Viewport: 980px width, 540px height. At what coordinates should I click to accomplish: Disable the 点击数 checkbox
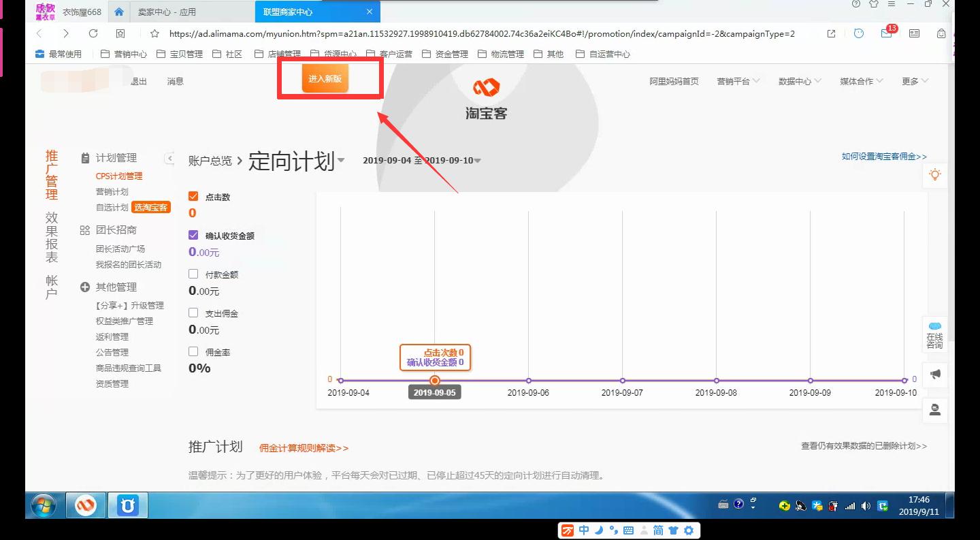coord(193,195)
